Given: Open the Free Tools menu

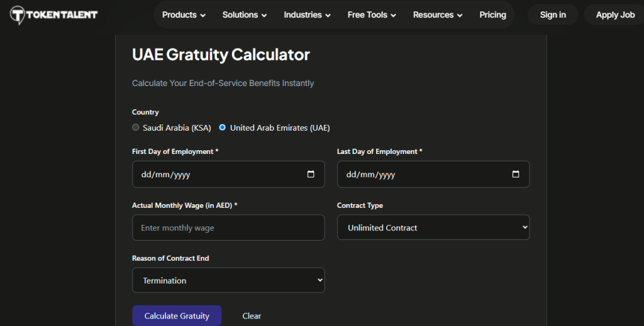Looking at the screenshot, I should click(x=372, y=14).
